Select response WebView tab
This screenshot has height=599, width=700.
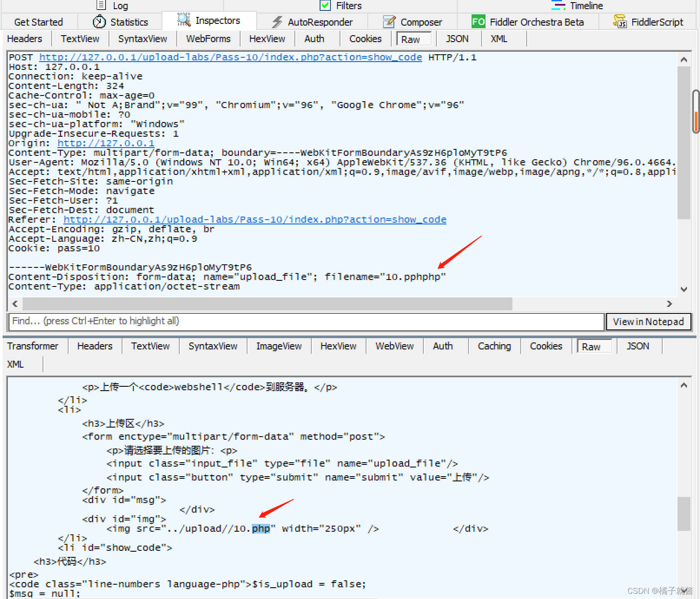click(394, 346)
